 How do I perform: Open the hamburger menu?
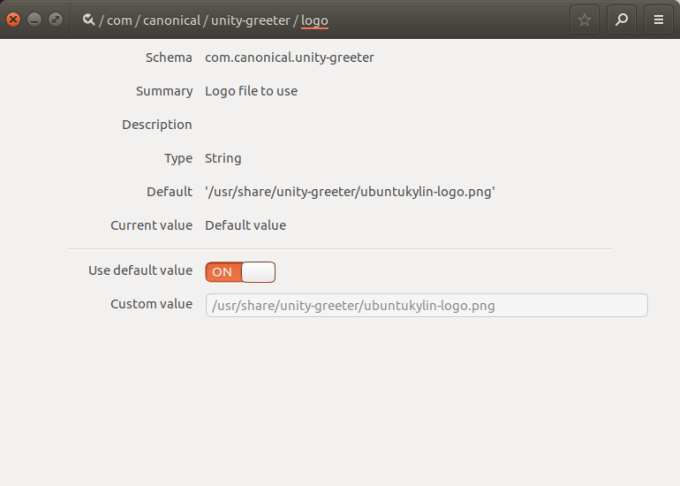tap(658, 20)
